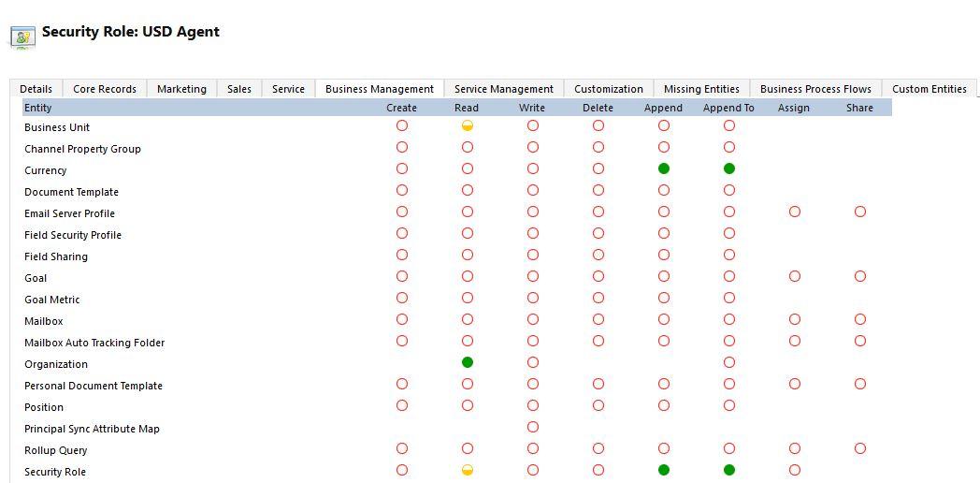The height and width of the screenshot is (483, 980).
Task: Click Security Role Read yellow circle
Action: [468, 470]
